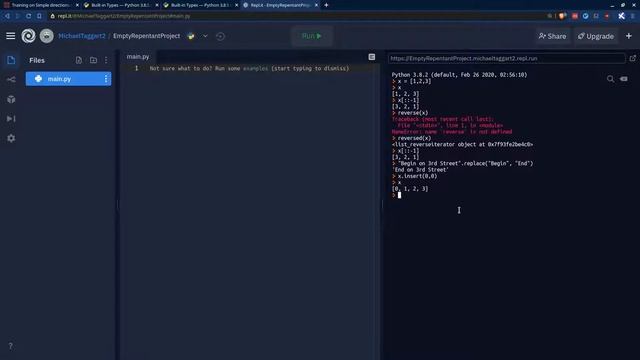The width and height of the screenshot is (640, 360).
Task: Run the project
Action: point(312,36)
